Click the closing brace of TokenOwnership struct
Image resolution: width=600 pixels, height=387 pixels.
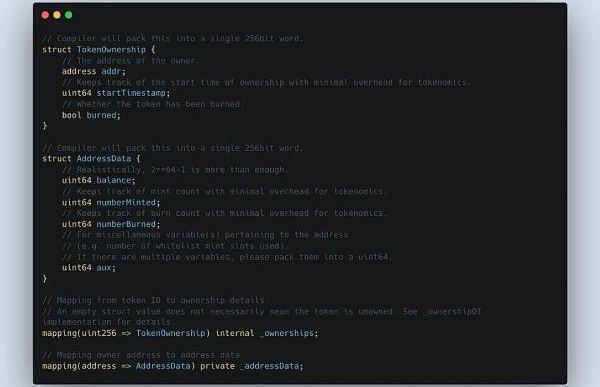(x=45, y=126)
